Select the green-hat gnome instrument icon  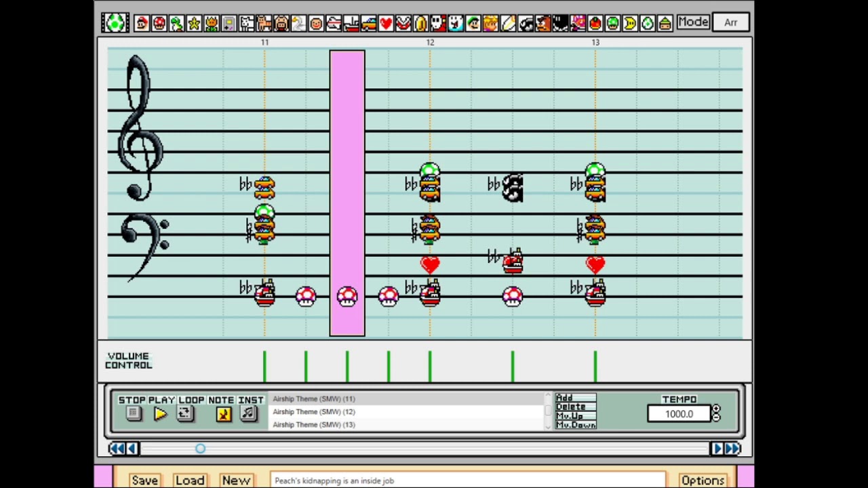[x=665, y=24]
